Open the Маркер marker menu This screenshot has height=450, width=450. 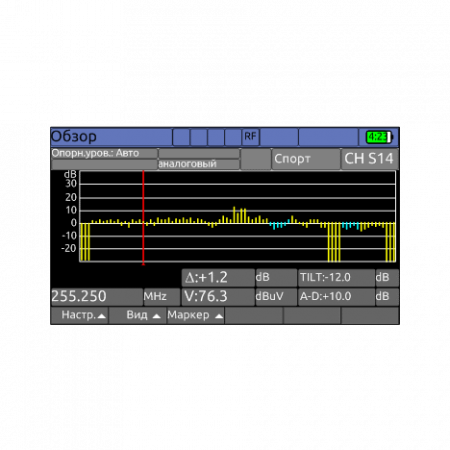click(195, 315)
